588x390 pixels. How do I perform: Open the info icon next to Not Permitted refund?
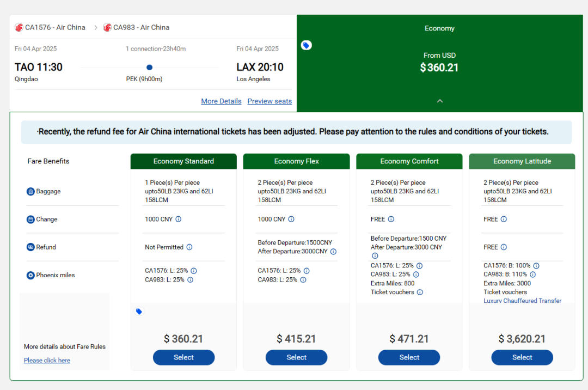(x=189, y=247)
